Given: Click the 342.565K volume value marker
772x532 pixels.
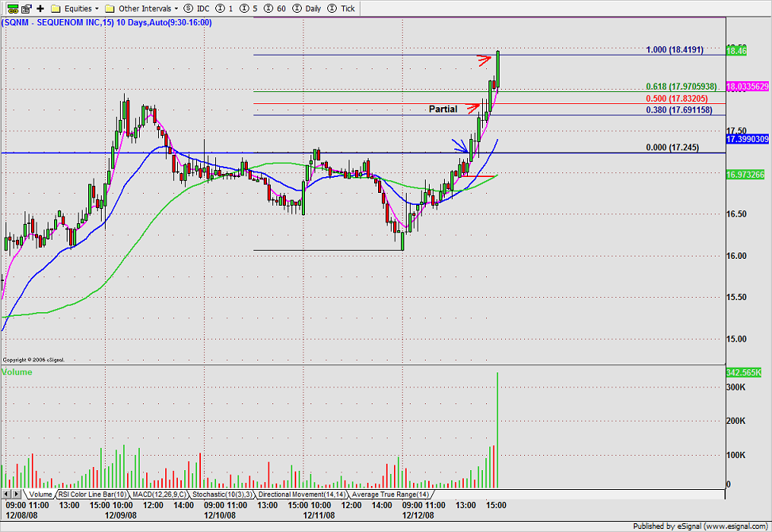Looking at the screenshot, I should [743, 372].
